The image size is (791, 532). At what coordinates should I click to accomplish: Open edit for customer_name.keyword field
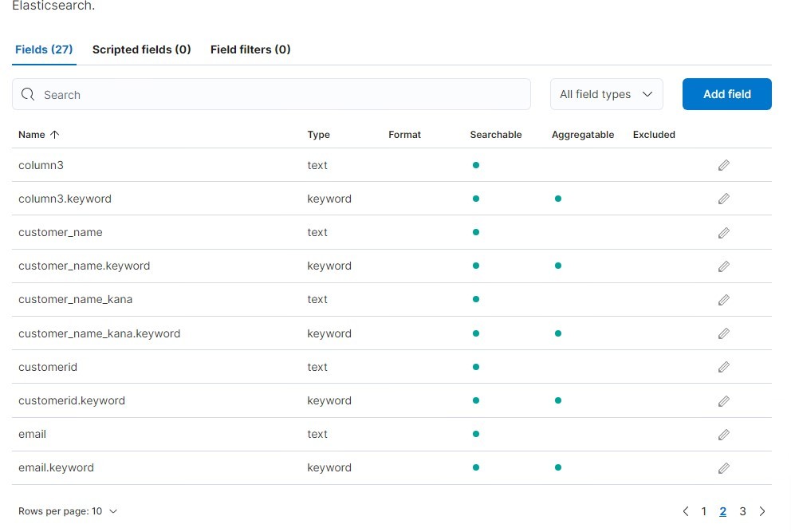pyautogui.click(x=723, y=266)
